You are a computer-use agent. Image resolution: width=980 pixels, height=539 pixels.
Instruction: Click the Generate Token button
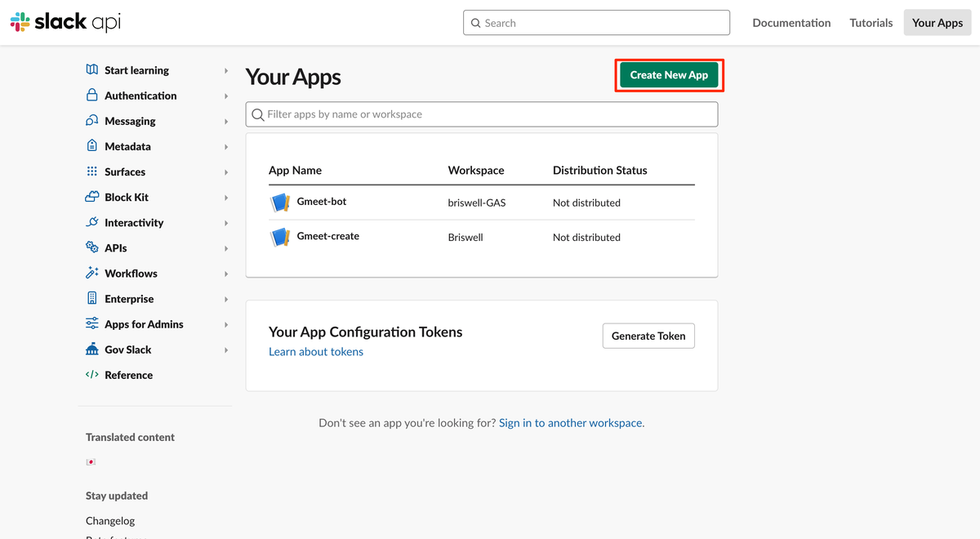pyautogui.click(x=648, y=336)
